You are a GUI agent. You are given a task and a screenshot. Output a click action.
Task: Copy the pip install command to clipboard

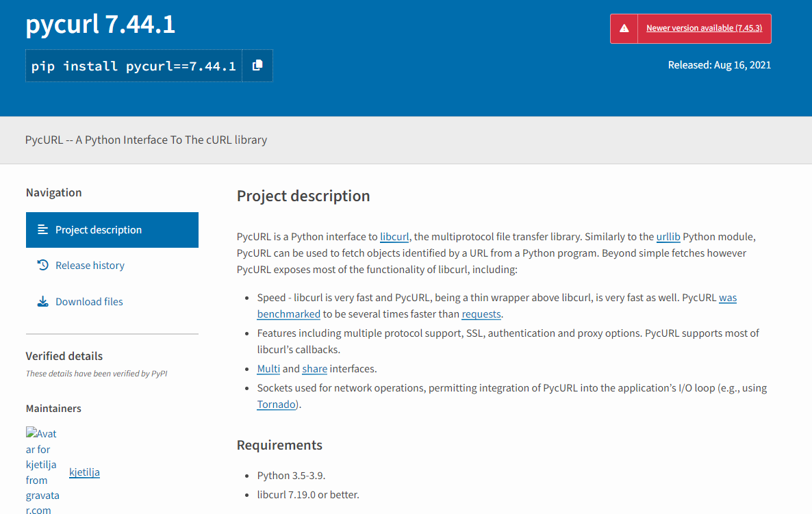[258, 65]
